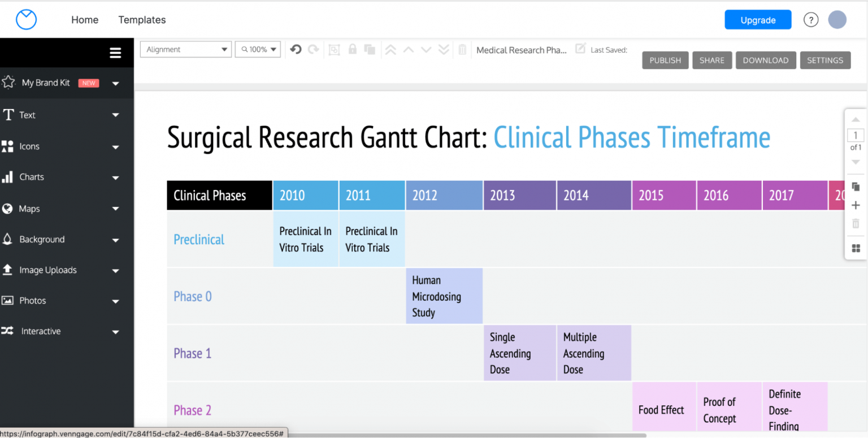Viewport: 868px width, 438px height.
Task: Bring selected element to front
Action: 390,50
